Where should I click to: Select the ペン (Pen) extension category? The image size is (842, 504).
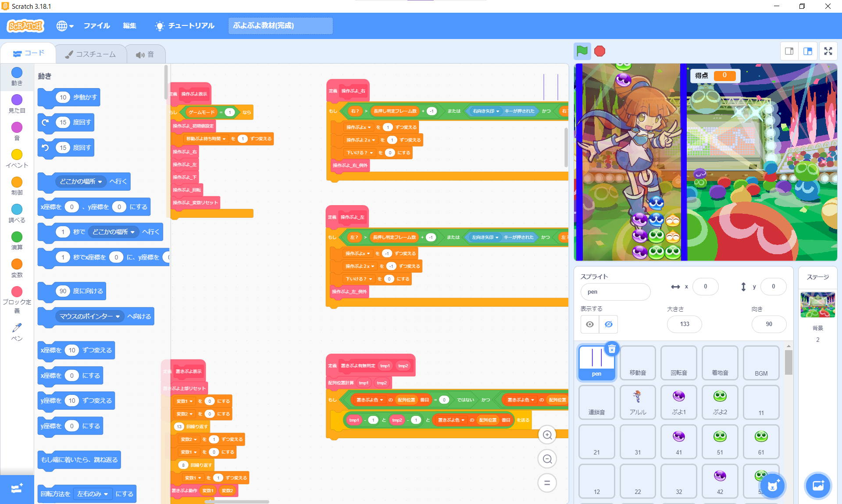[x=17, y=332]
